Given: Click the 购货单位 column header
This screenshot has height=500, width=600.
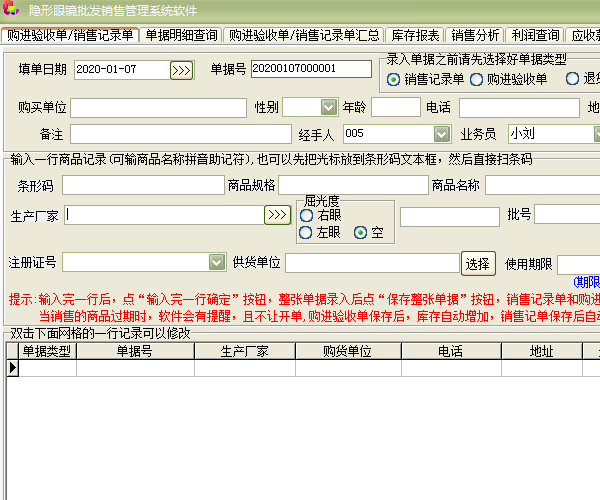Looking at the screenshot, I should tap(348, 351).
